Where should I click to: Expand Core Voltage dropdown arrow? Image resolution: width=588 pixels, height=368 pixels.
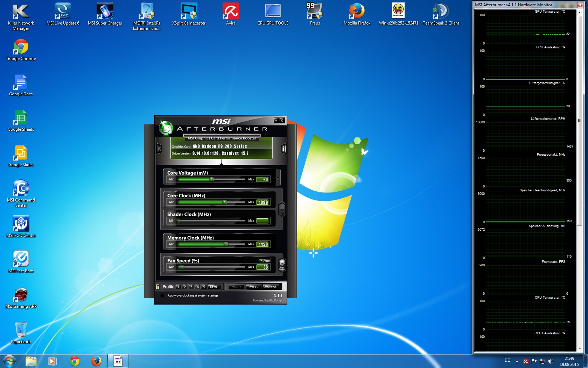pyautogui.click(x=278, y=178)
